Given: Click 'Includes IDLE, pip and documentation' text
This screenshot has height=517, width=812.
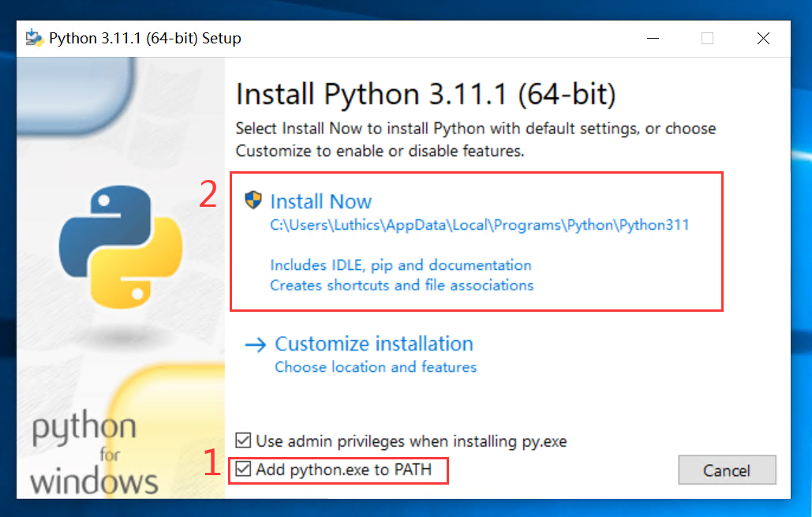Looking at the screenshot, I should tap(401, 264).
